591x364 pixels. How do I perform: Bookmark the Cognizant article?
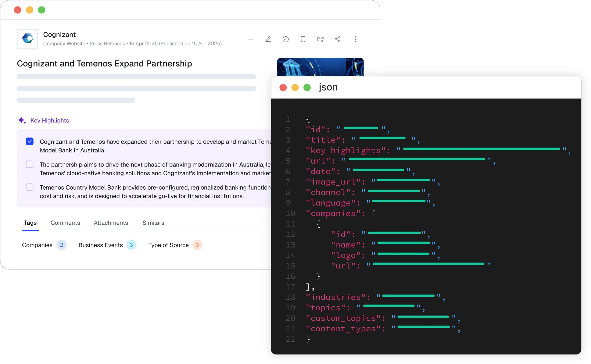point(303,39)
